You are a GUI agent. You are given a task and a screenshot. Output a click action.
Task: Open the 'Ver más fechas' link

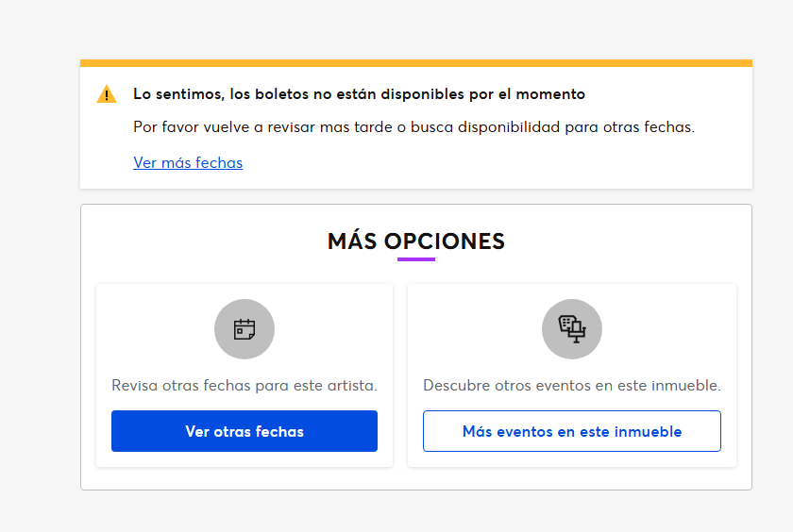click(188, 162)
